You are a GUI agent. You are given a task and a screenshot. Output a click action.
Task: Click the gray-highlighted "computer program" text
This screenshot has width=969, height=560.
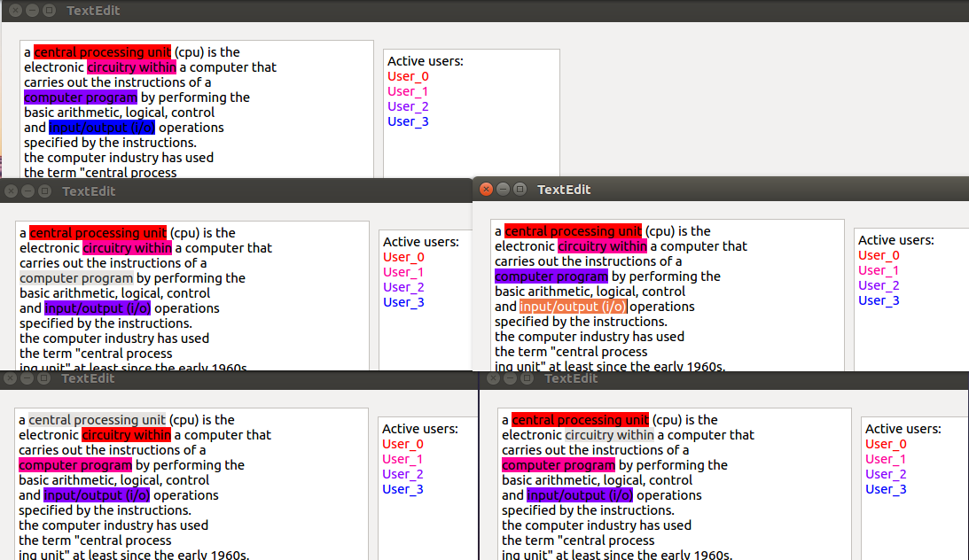(76, 278)
